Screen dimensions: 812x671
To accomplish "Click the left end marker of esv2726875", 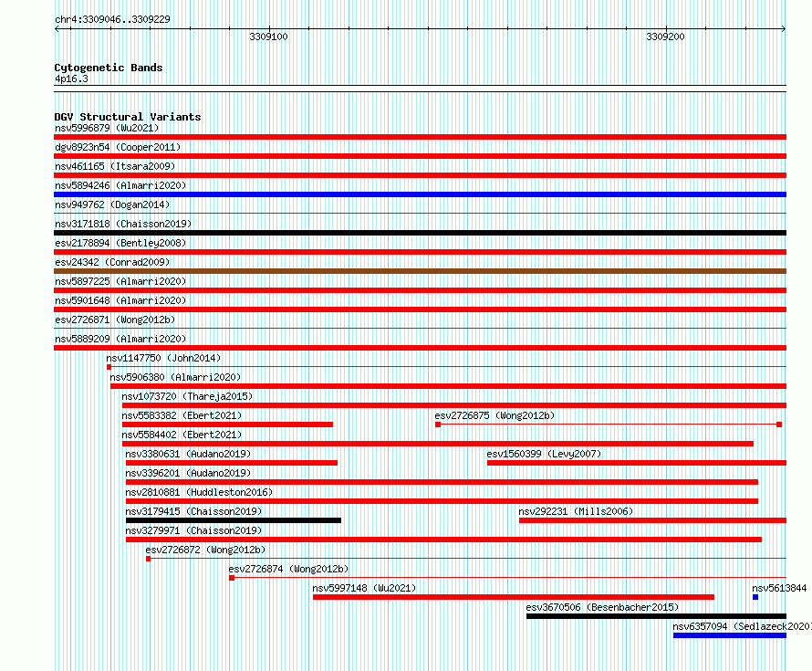I will [438, 425].
